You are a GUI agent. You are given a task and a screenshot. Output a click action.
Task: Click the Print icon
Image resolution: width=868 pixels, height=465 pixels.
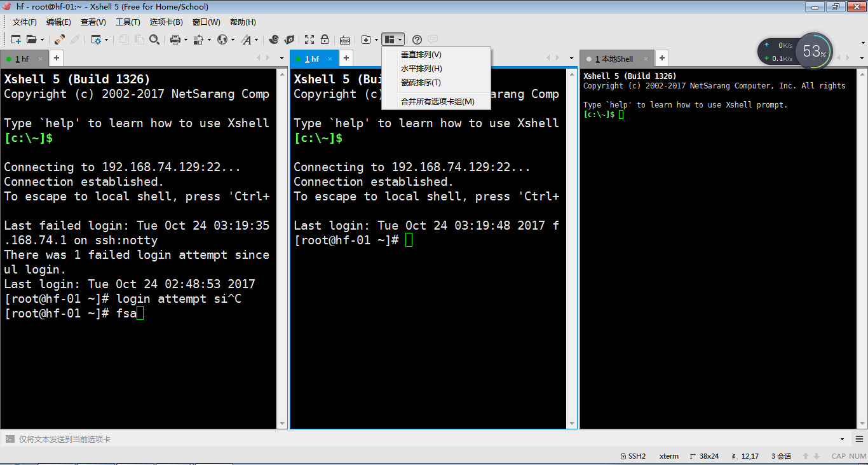click(175, 39)
